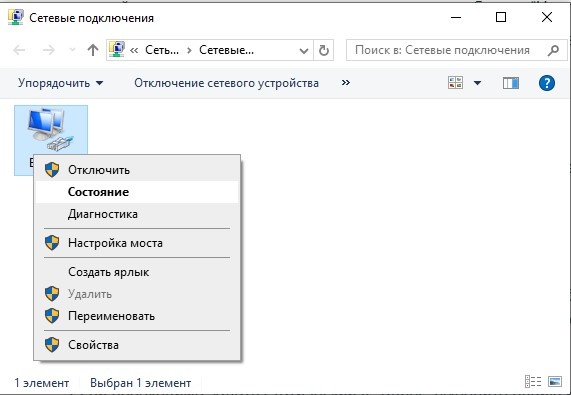Switch to details view in status bar
Screen dimensions: 571x395
533,381
